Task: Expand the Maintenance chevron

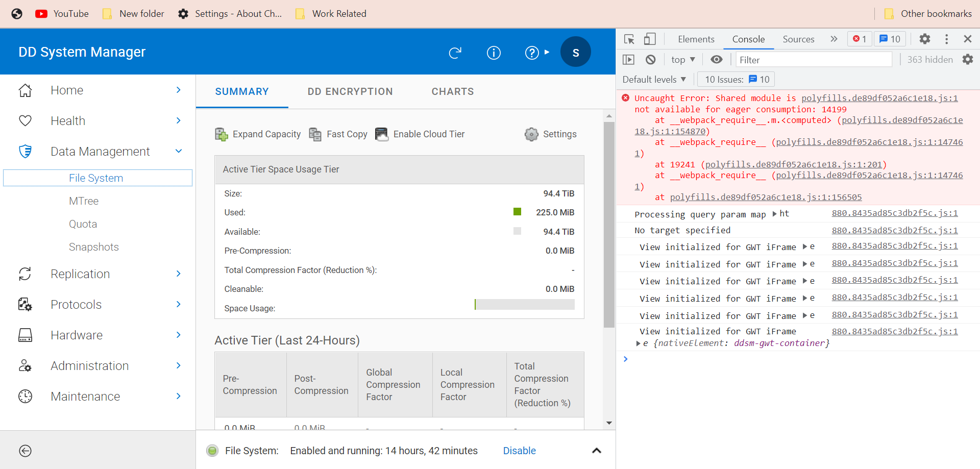Action: coord(179,397)
